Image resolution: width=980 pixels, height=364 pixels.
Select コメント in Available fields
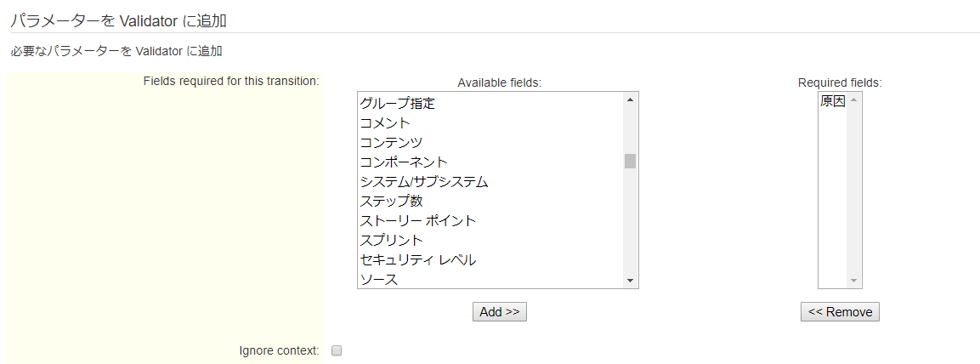point(490,123)
